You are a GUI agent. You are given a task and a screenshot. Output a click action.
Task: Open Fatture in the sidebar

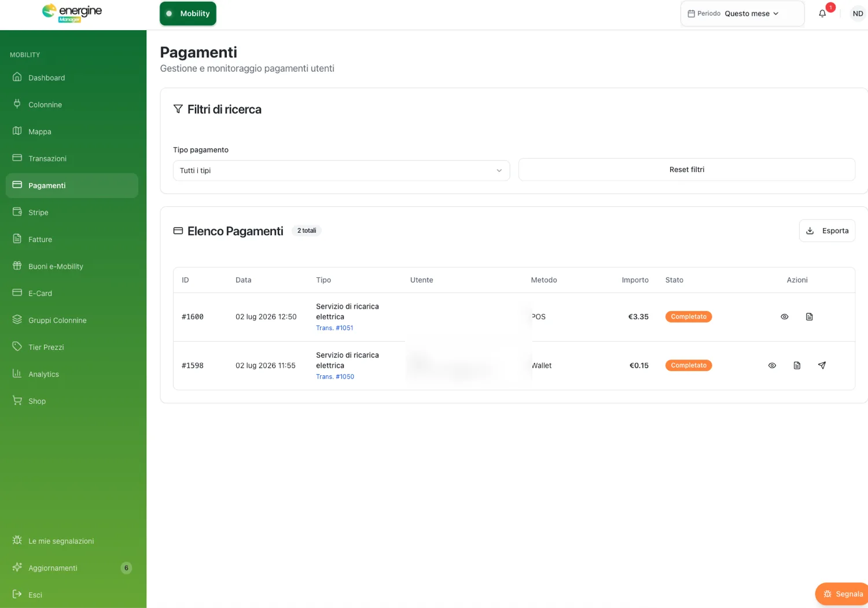coord(72,239)
